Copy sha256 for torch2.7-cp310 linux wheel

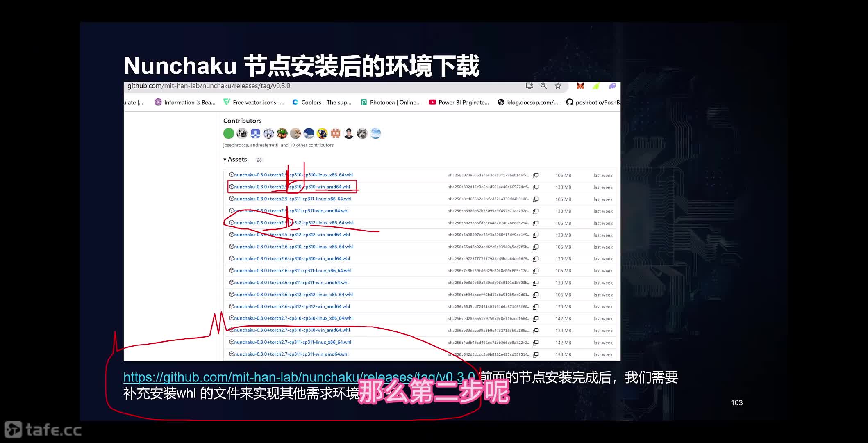[535, 319]
